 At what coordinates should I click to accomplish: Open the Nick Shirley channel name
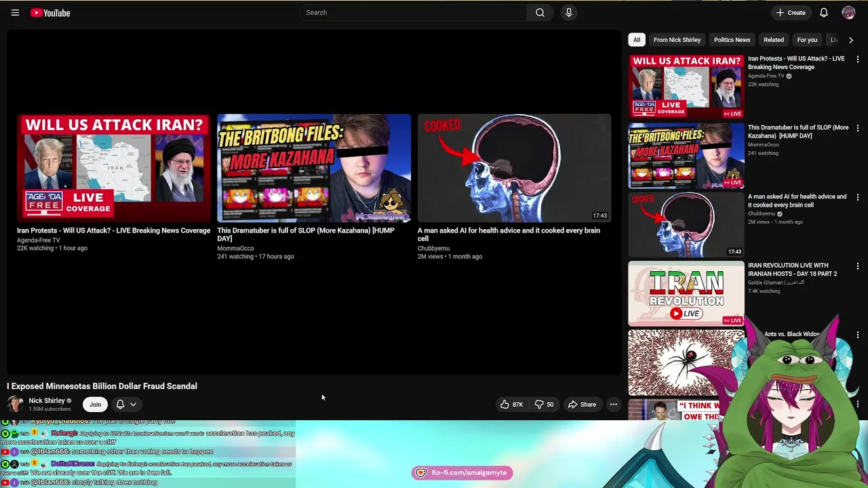click(x=47, y=401)
